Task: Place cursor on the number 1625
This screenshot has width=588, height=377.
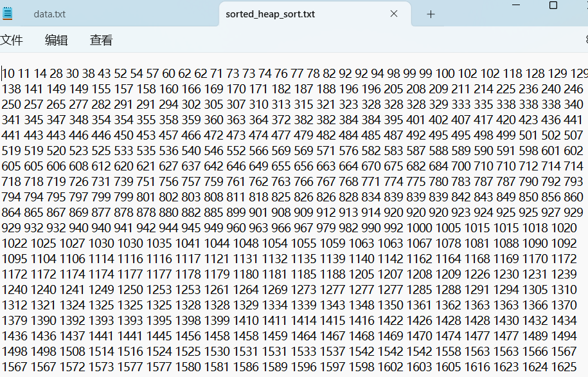Action: 564,367
